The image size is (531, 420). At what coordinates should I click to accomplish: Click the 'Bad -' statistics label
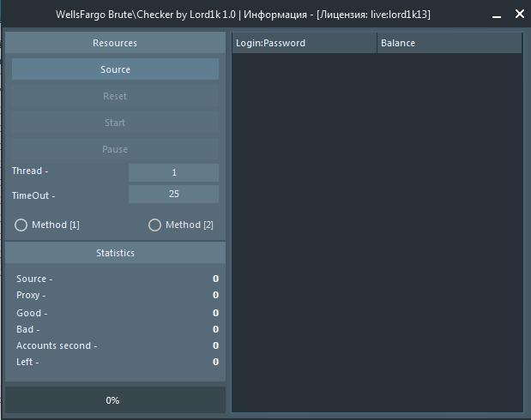[x=28, y=329]
